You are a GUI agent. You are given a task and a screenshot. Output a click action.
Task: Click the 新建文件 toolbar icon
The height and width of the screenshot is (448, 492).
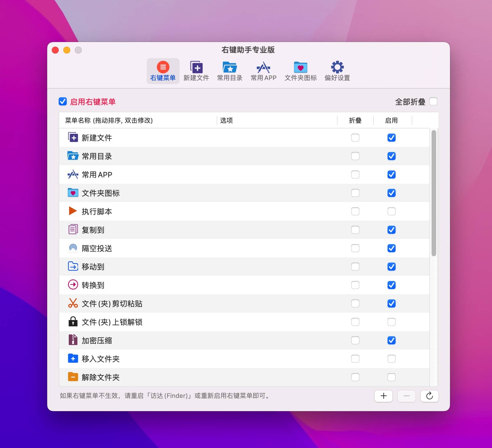click(196, 67)
